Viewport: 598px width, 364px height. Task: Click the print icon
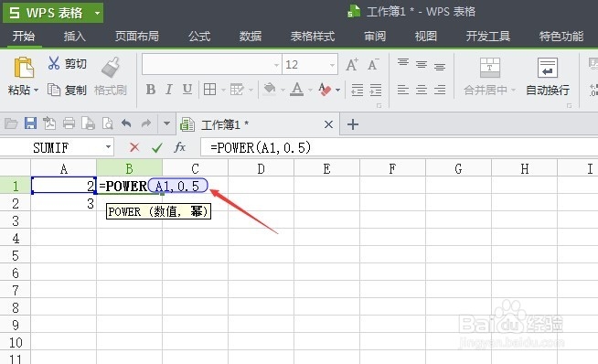pos(69,123)
